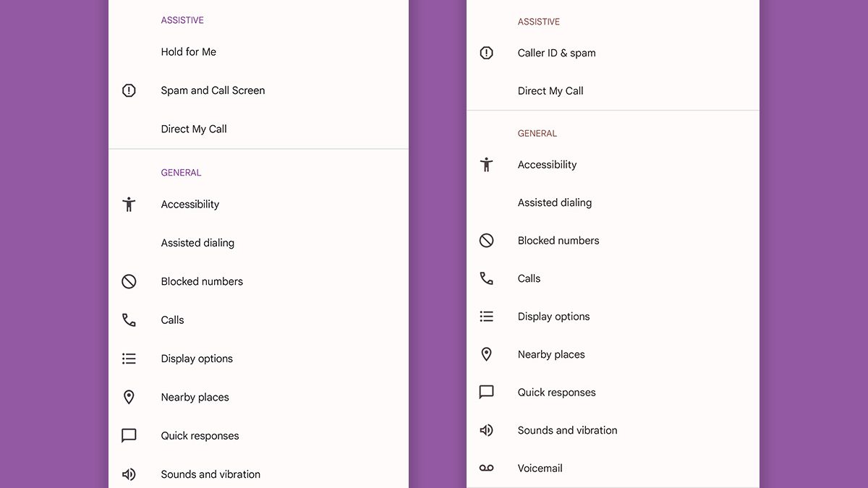868x488 pixels.
Task: Click Blocked numbers icon in right panel
Action: pos(487,241)
